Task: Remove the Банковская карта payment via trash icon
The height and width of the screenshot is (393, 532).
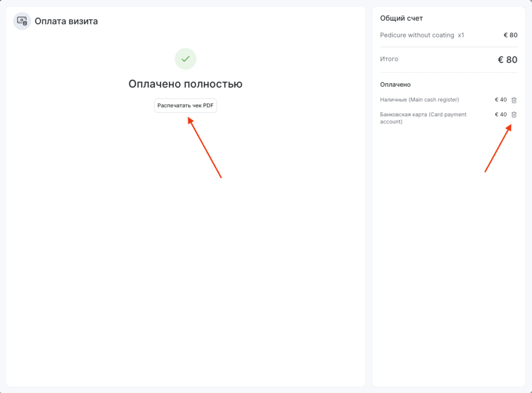Action: coord(514,115)
